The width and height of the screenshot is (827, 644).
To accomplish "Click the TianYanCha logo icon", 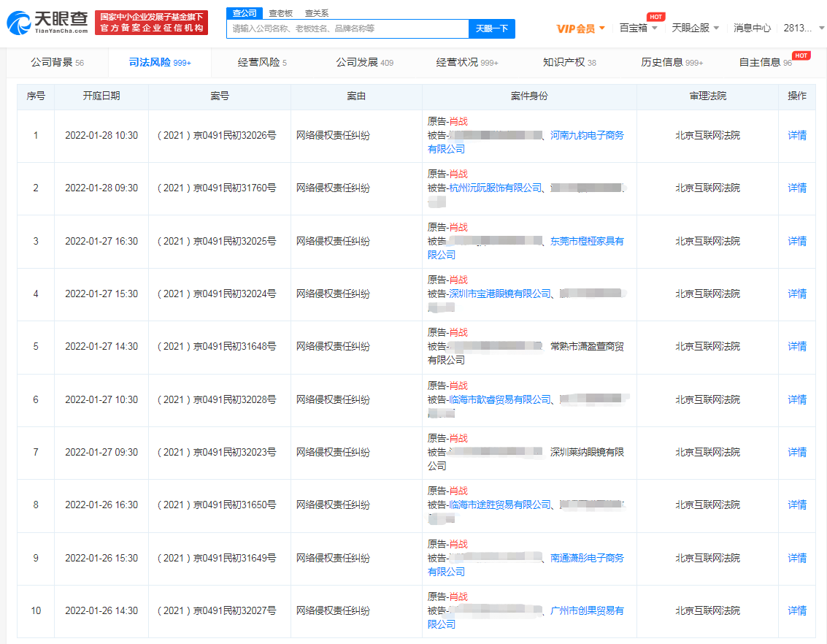I will click(18, 23).
